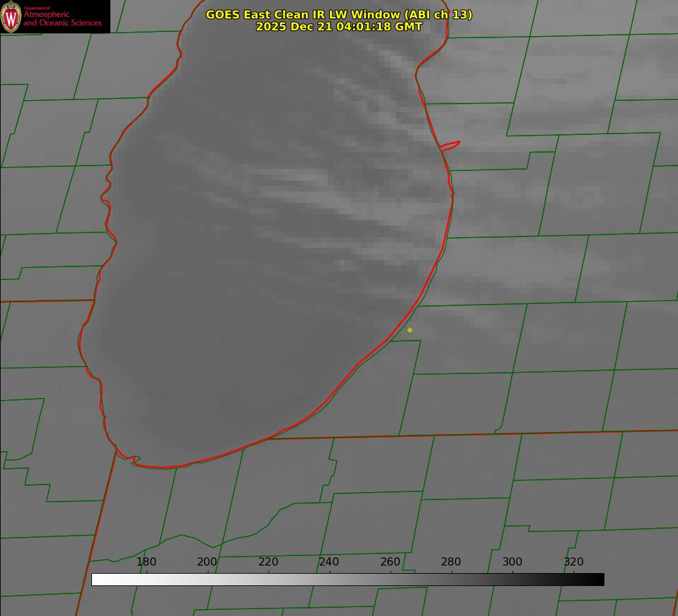The width and height of the screenshot is (678, 616).
Task: Click the "Department of" text in the logo
Action: click(x=37, y=8)
